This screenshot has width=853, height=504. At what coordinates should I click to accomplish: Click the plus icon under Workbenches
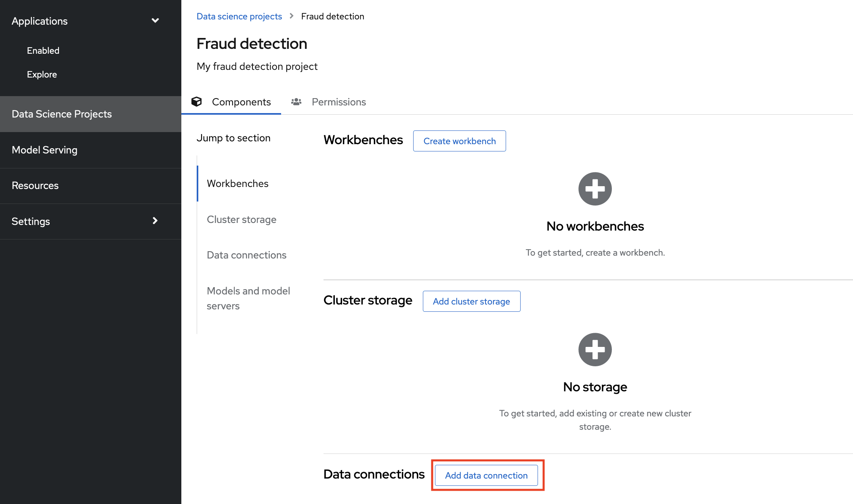point(595,188)
